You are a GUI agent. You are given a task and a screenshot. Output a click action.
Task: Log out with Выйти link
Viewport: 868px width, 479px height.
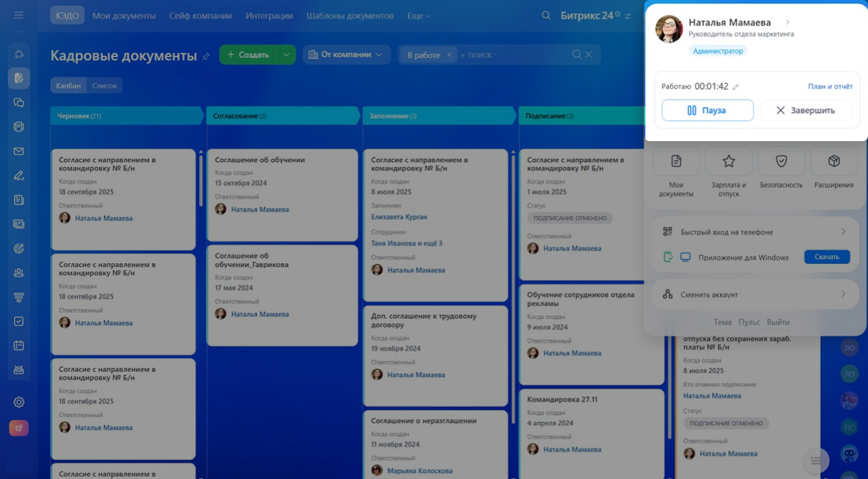778,322
